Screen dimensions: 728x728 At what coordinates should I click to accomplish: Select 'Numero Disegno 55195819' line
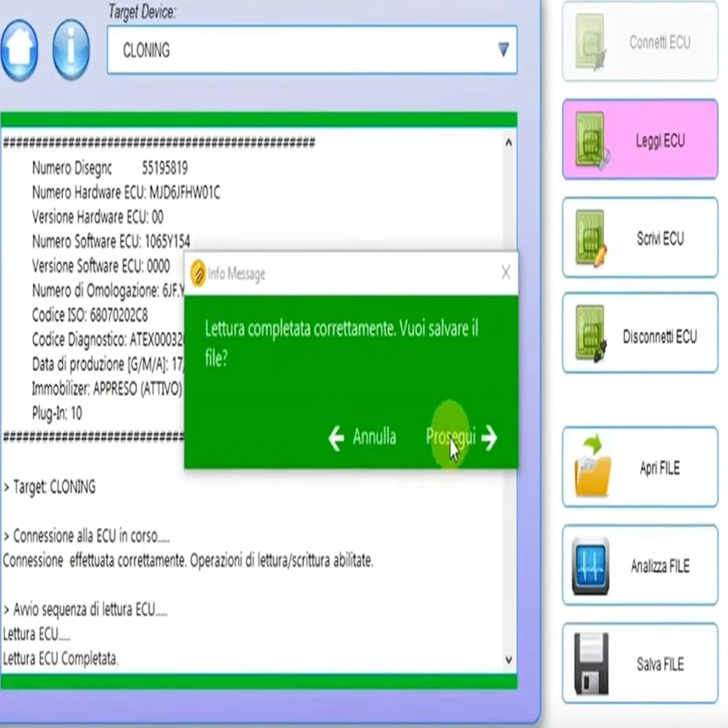click(x=110, y=167)
